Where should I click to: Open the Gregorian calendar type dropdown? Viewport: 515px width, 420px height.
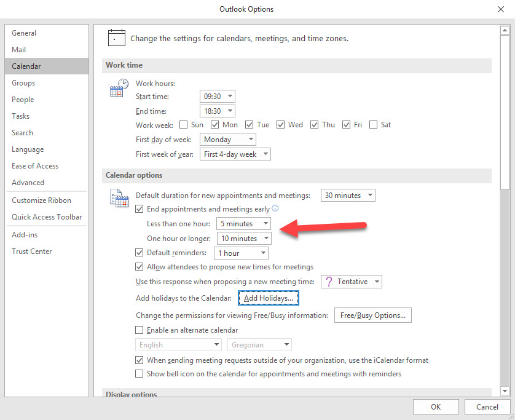(259, 345)
